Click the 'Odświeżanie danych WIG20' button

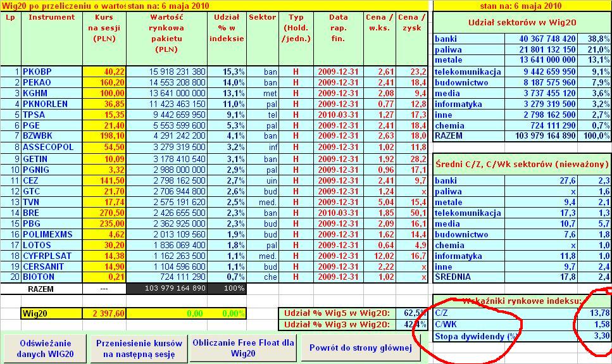coord(46,348)
